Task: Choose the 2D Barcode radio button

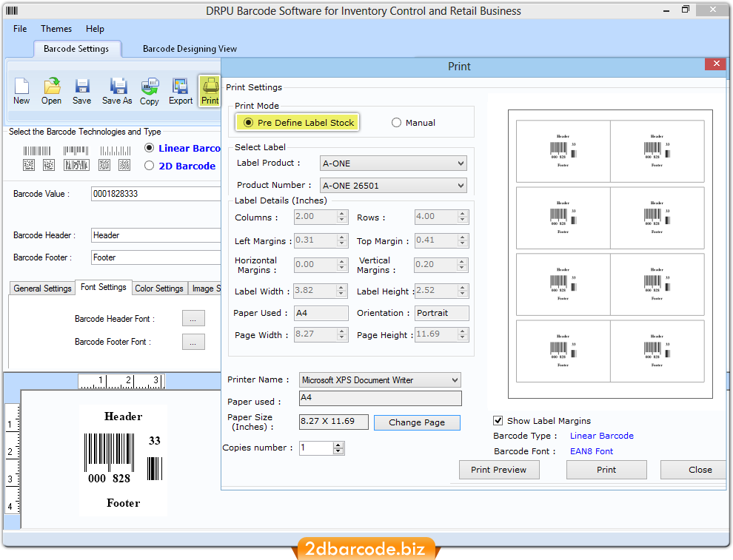Action: click(149, 166)
